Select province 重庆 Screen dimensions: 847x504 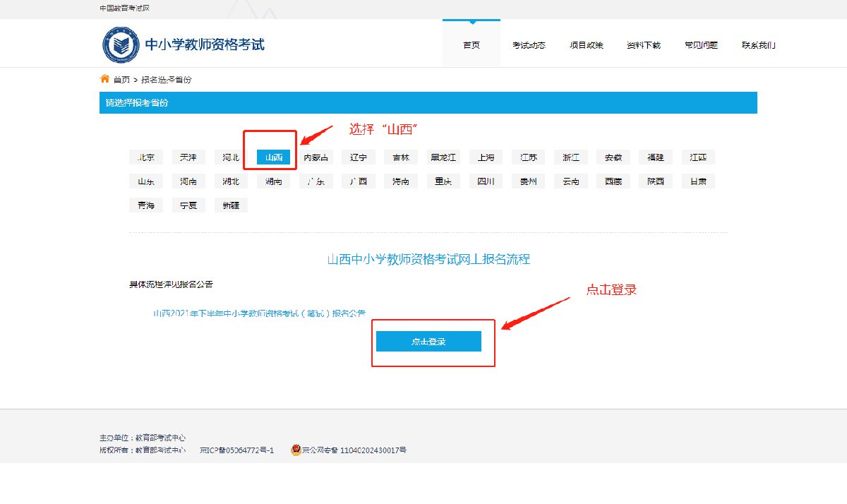(443, 181)
